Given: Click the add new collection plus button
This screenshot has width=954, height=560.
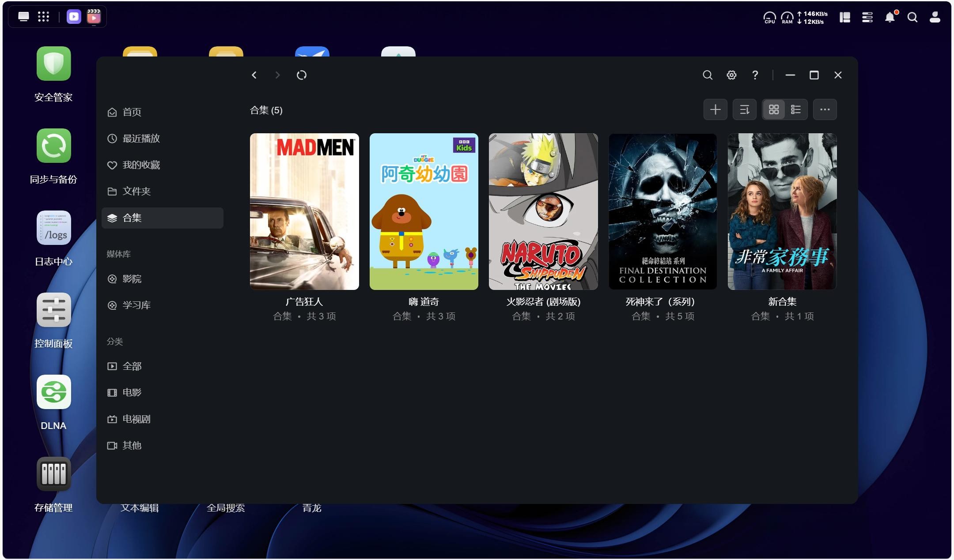Looking at the screenshot, I should pyautogui.click(x=715, y=109).
